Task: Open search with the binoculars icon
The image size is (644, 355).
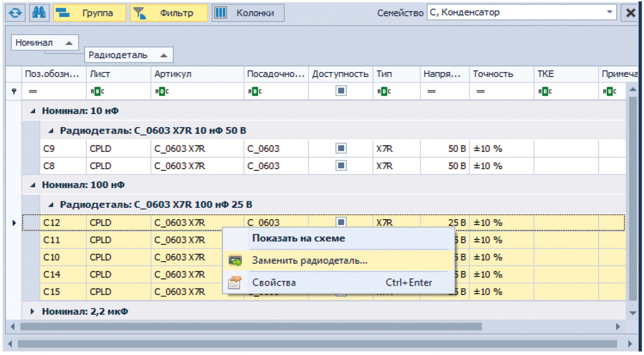Action: tap(40, 13)
